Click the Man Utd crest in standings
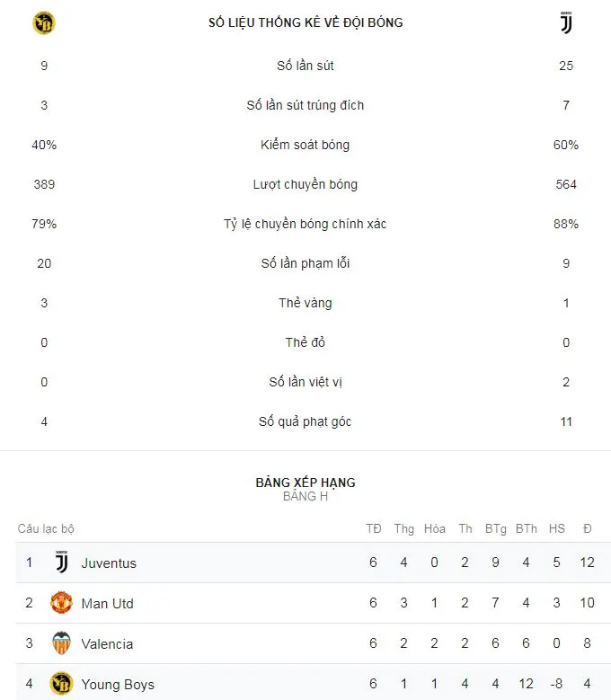 61,603
